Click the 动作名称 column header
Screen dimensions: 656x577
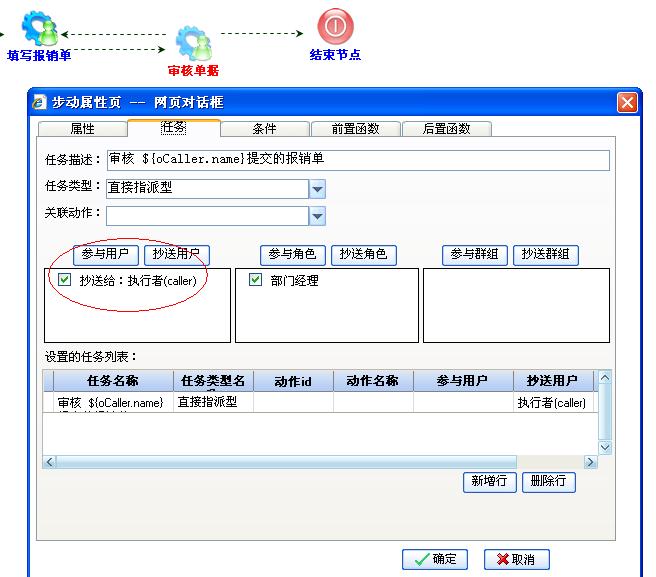pyautogui.click(x=373, y=381)
